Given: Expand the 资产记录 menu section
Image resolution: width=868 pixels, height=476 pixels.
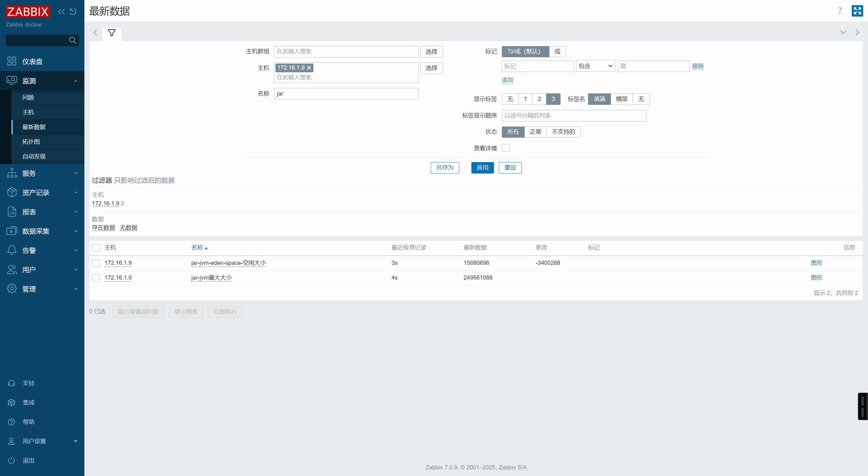Looking at the screenshot, I should tap(76, 192).
